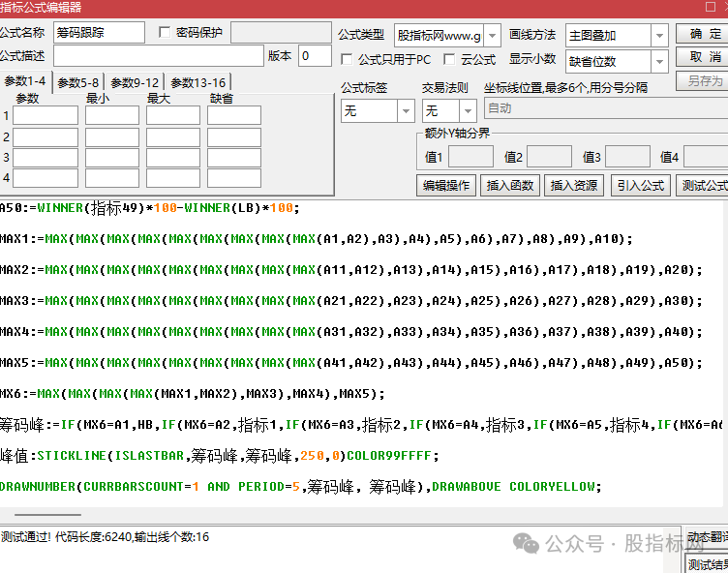Click the 测试公式 button
The height and width of the screenshot is (573, 728).
(x=703, y=185)
